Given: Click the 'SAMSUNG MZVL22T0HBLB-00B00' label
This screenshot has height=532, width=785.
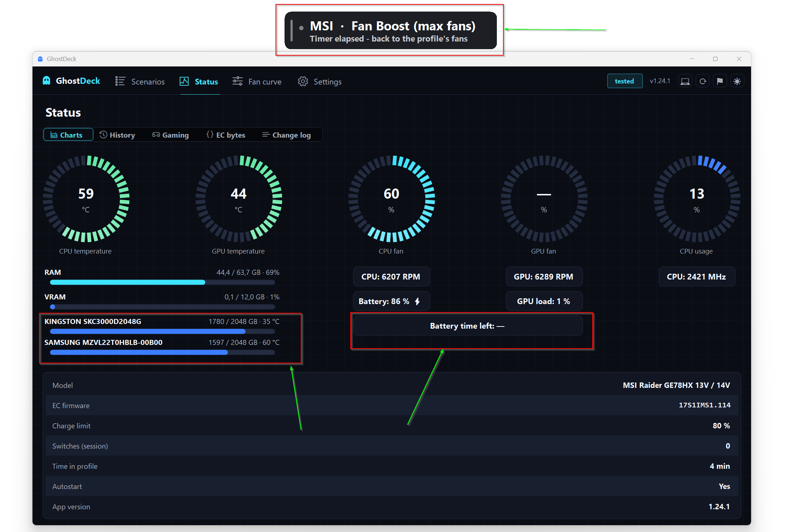Looking at the screenshot, I should (x=103, y=342).
